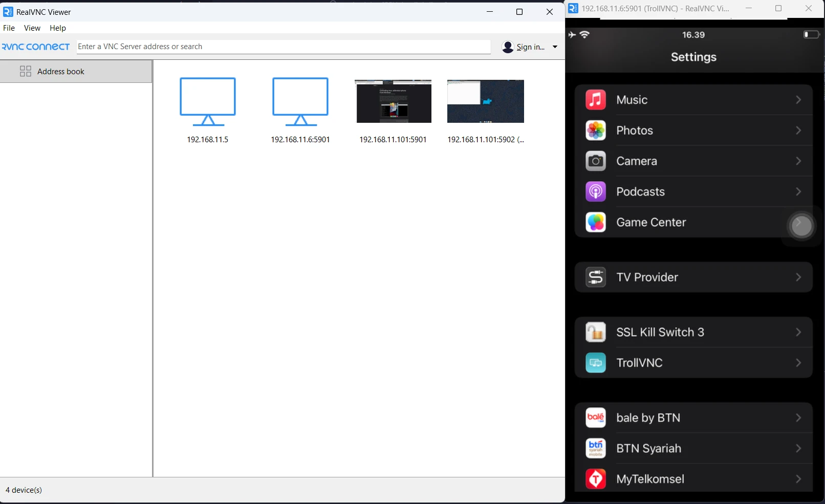Screen dimensions: 825x504
Task: Click the "4 device(s)" status text
Action: [24, 490]
